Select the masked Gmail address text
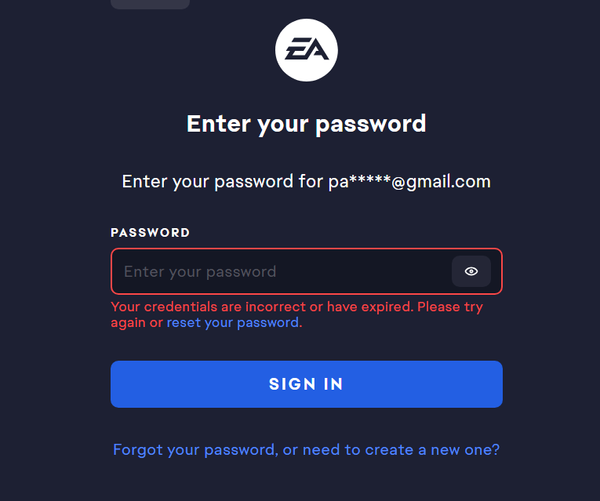 [410, 182]
